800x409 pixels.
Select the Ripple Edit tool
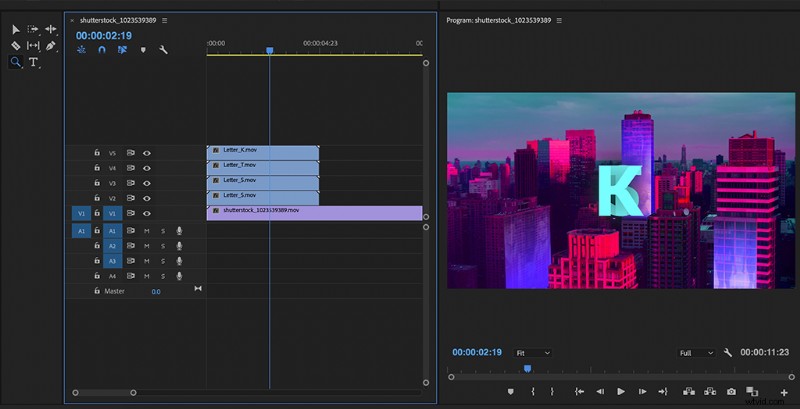[51, 30]
